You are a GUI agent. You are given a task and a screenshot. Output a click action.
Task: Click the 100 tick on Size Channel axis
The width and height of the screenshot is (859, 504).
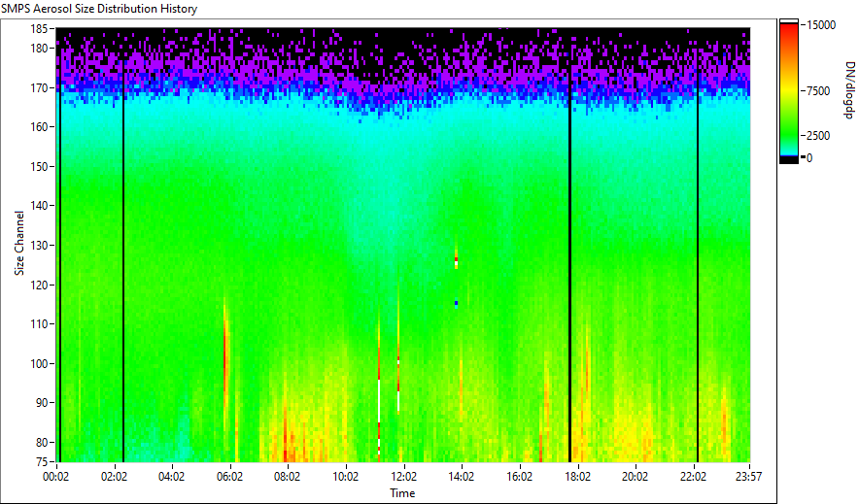click(x=40, y=363)
